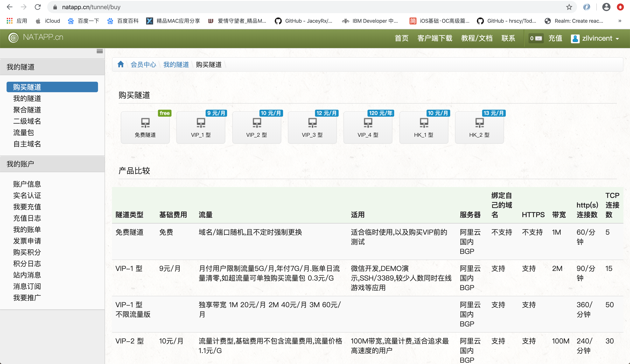Open the message inbox envelope icon
The height and width of the screenshot is (364, 630).
pyautogui.click(x=536, y=38)
